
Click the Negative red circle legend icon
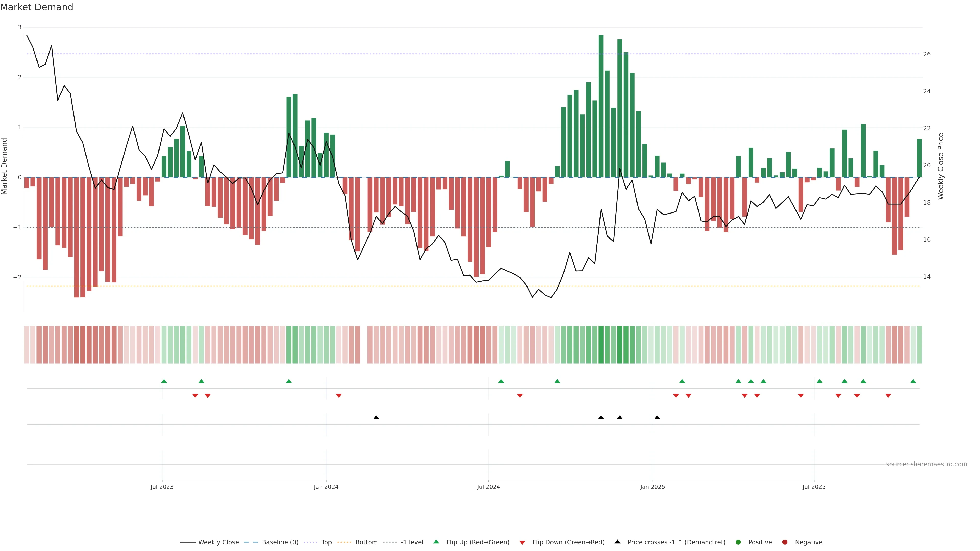[x=785, y=542]
